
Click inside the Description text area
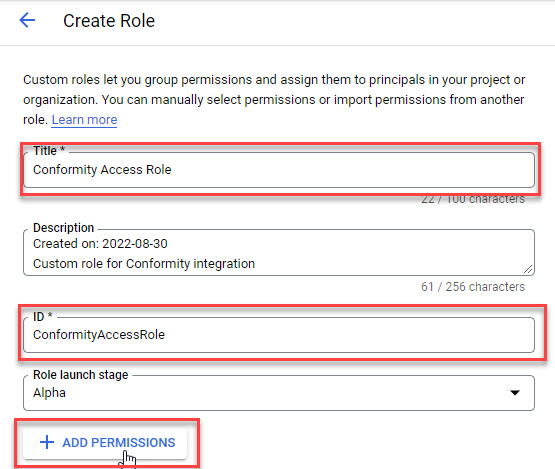tap(279, 252)
